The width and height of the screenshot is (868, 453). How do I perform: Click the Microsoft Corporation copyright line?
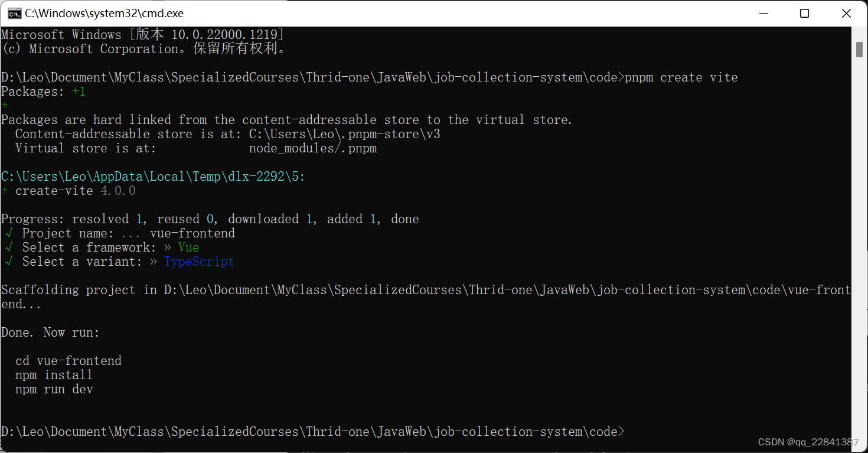point(145,49)
